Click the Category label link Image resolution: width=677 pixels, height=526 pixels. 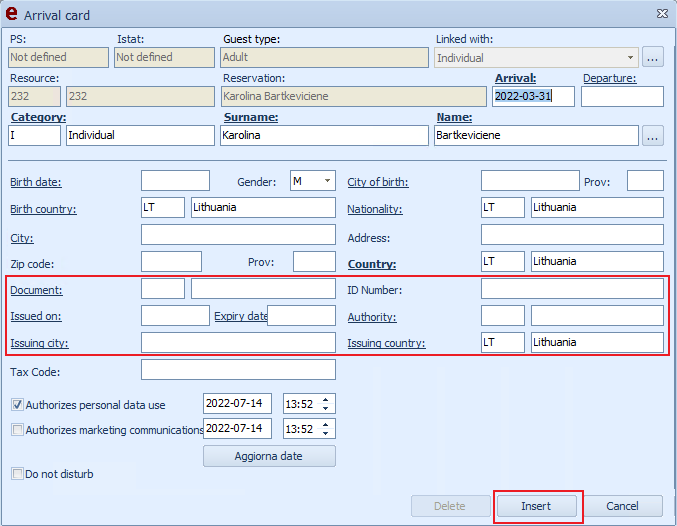pos(38,117)
